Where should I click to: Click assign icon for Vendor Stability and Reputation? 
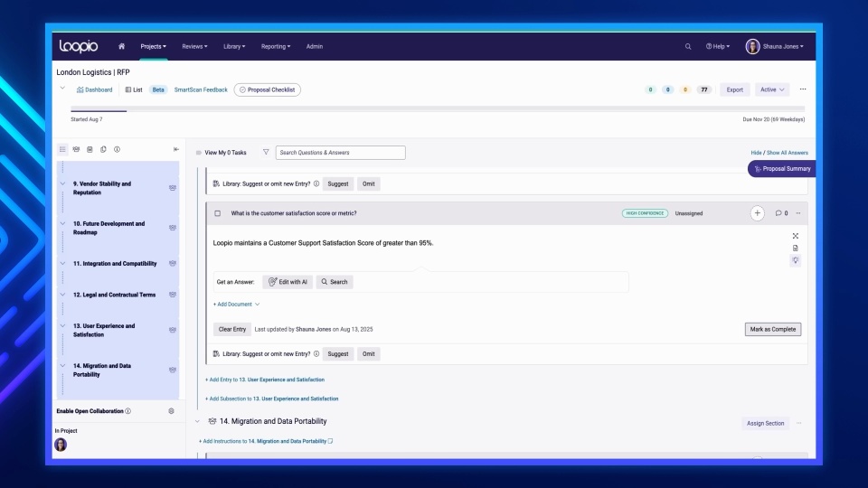click(x=173, y=188)
